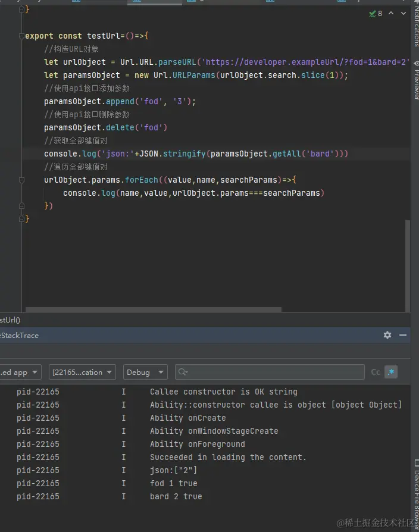
Task: Collapse the forEach callback fold marker
Action: (x=21, y=180)
